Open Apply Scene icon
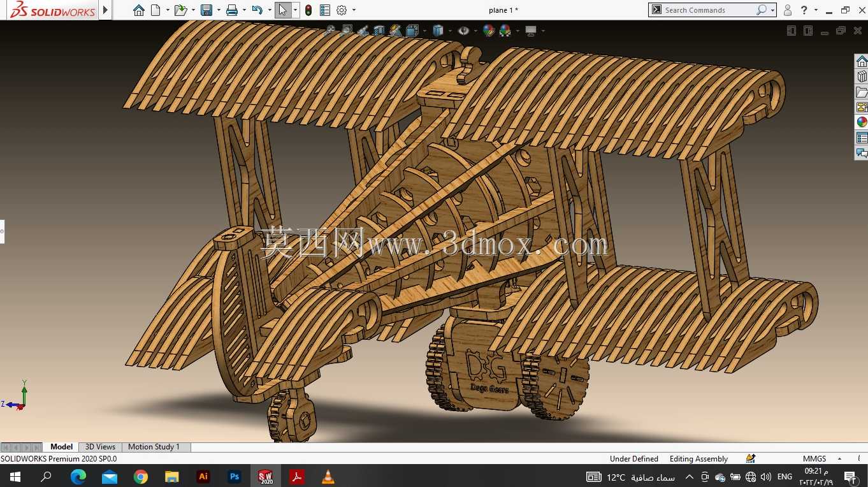 (505, 30)
